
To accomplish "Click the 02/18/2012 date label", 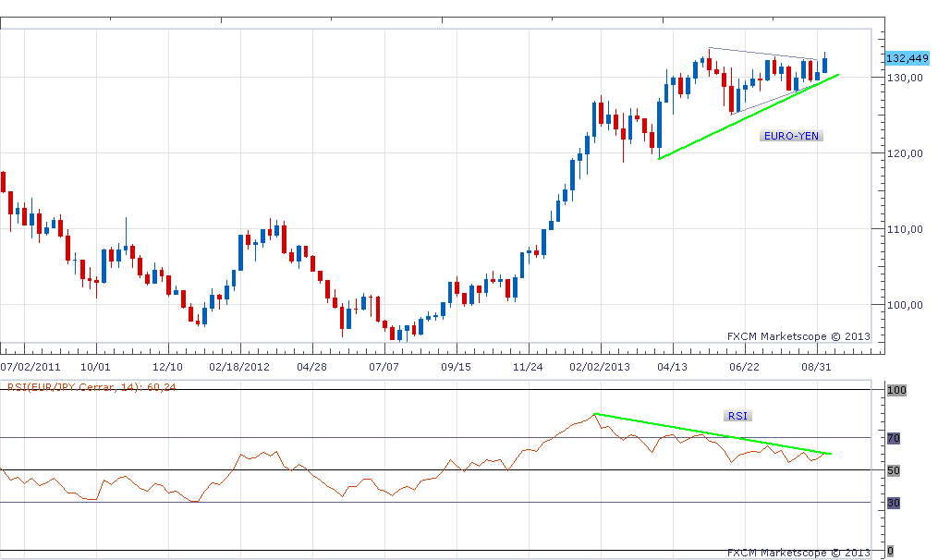I will point(239,367).
